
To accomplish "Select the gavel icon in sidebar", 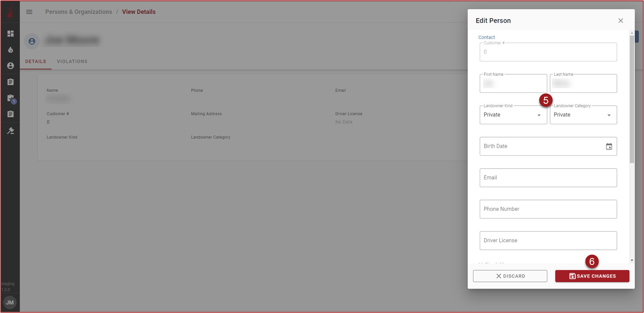I will click(x=10, y=130).
